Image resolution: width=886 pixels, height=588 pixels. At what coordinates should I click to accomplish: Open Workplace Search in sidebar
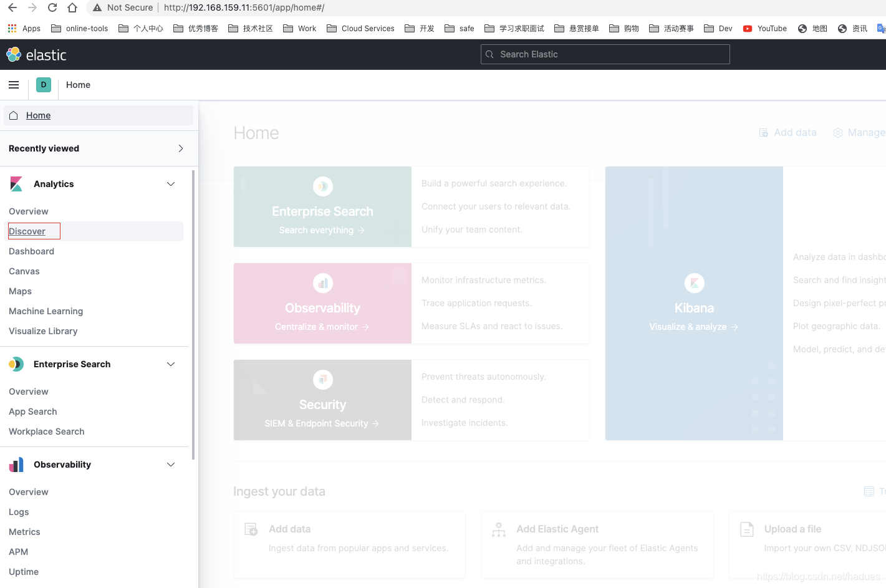(47, 431)
